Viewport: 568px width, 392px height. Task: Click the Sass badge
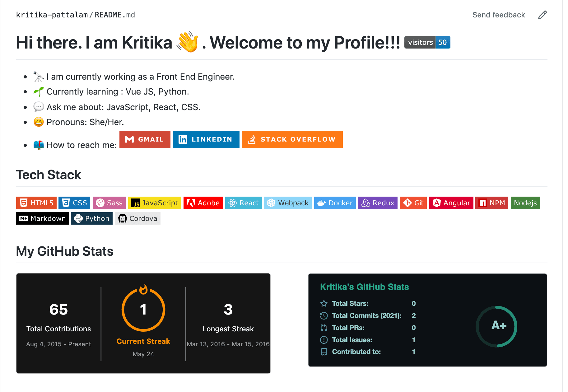click(x=109, y=203)
